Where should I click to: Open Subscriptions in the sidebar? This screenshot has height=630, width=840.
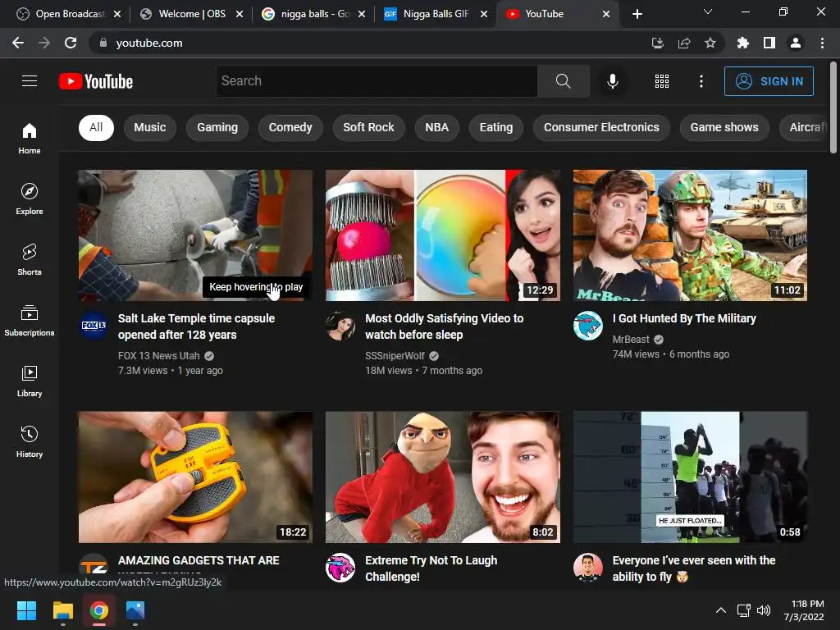[x=30, y=321]
